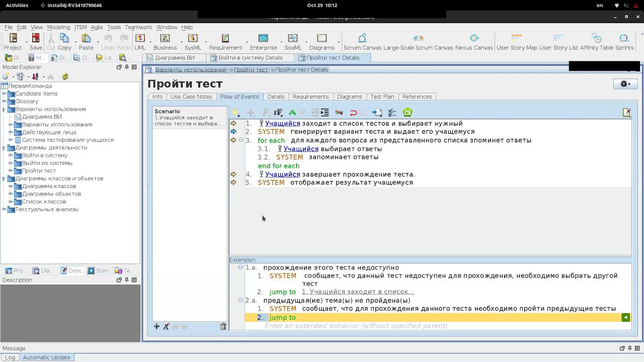This screenshot has height=362, width=644.
Task: Collapse the Диаграммы деятельности tree node
Action: pos(5,148)
